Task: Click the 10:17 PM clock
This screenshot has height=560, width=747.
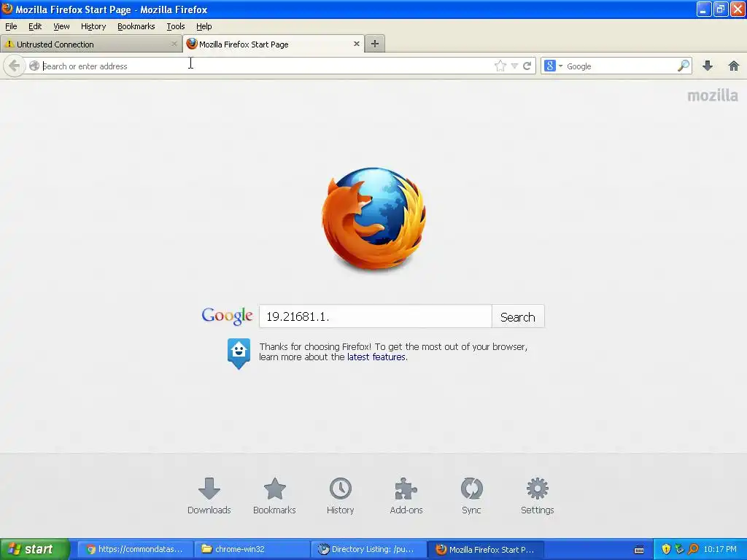Action: pyautogui.click(x=720, y=549)
